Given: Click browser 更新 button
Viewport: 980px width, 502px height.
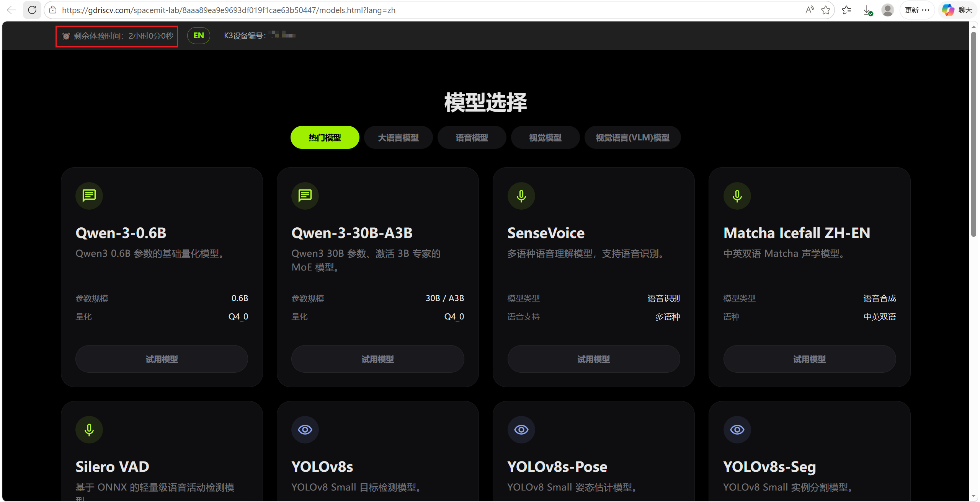Looking at the screenshot, I should (917, 10).
